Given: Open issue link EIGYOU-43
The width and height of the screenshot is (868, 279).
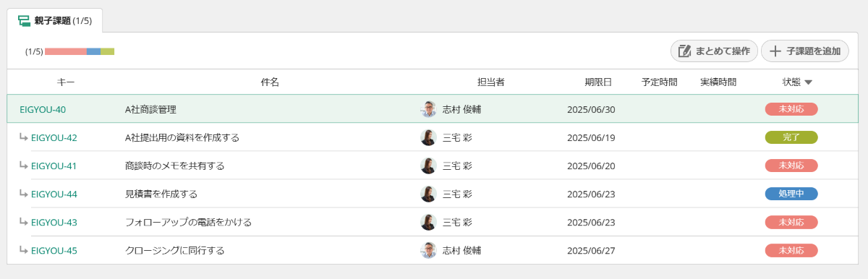Looking at the screenshot, I should (54, 222).
